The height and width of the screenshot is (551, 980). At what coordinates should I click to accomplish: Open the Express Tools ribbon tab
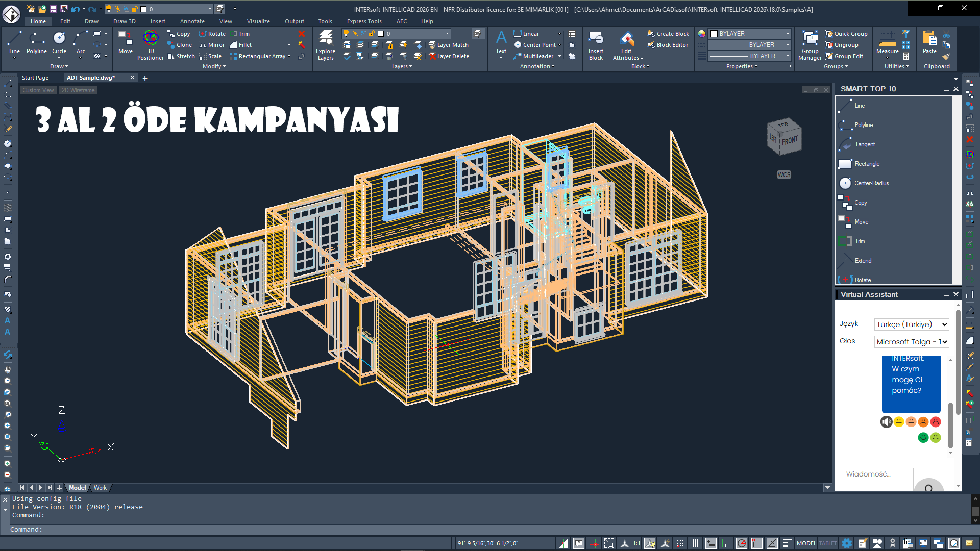coord(364,21)
